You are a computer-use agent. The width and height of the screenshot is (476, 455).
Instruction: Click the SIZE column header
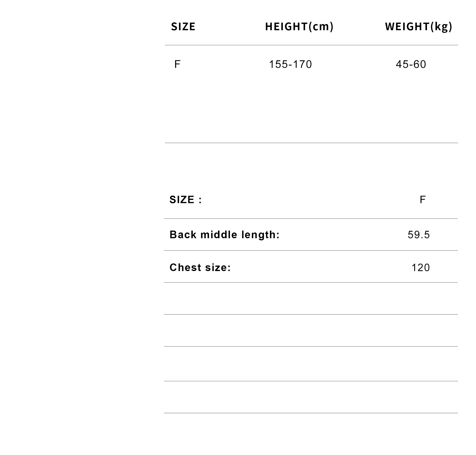click(183, 26)
